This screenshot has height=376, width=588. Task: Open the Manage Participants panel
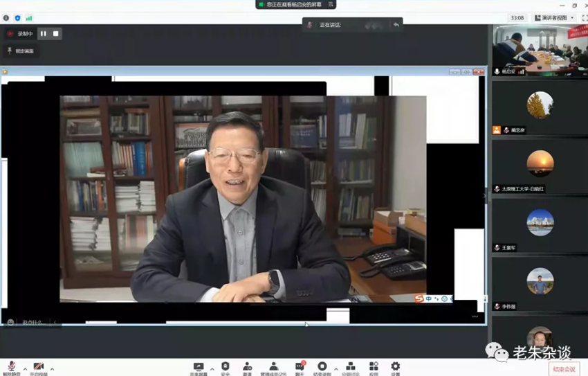point(273,367)
